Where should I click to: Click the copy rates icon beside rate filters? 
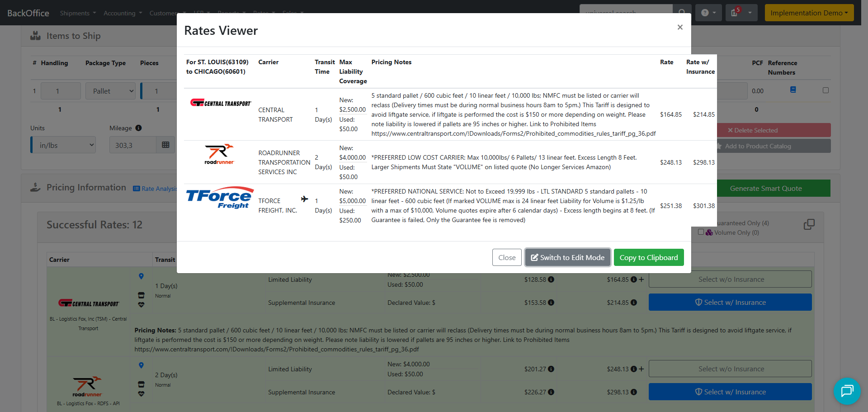[809, 224]
